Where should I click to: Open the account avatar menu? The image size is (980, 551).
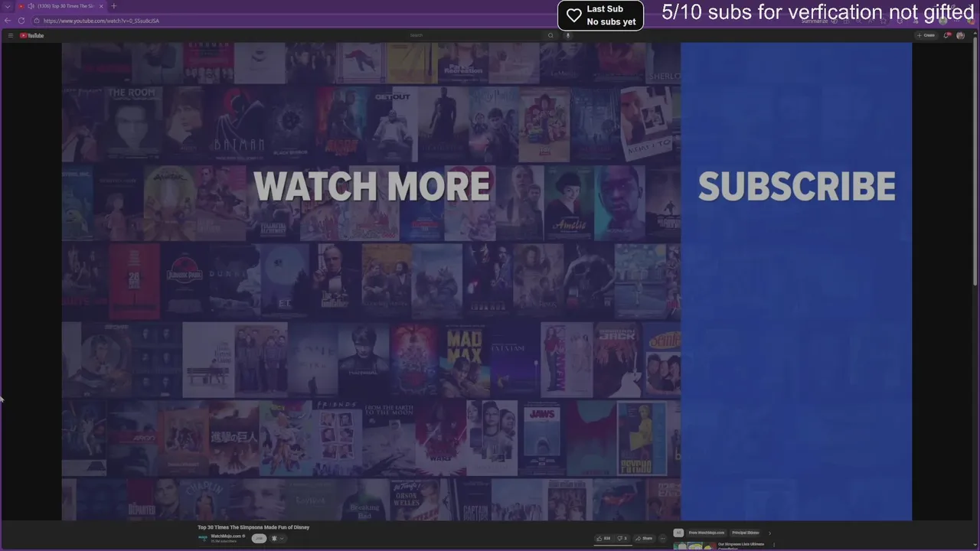pos(961,35)
